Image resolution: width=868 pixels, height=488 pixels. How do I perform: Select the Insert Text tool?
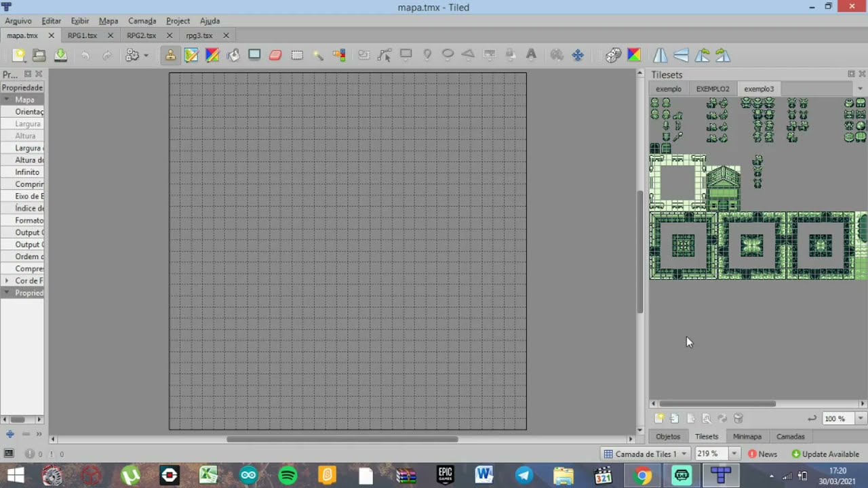pos(531,56)
